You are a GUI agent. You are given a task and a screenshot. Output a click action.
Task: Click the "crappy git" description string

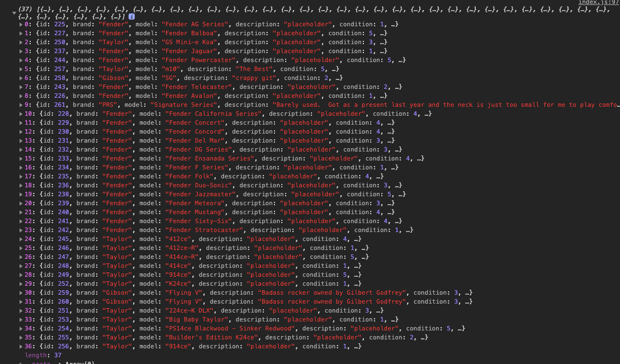click(254, 78)
